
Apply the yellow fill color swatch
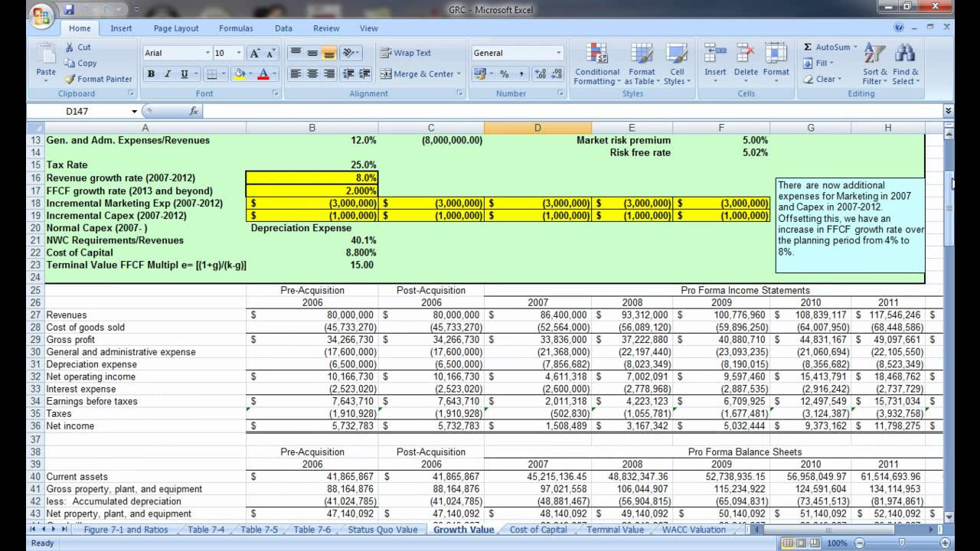click(x=239, y=74)
